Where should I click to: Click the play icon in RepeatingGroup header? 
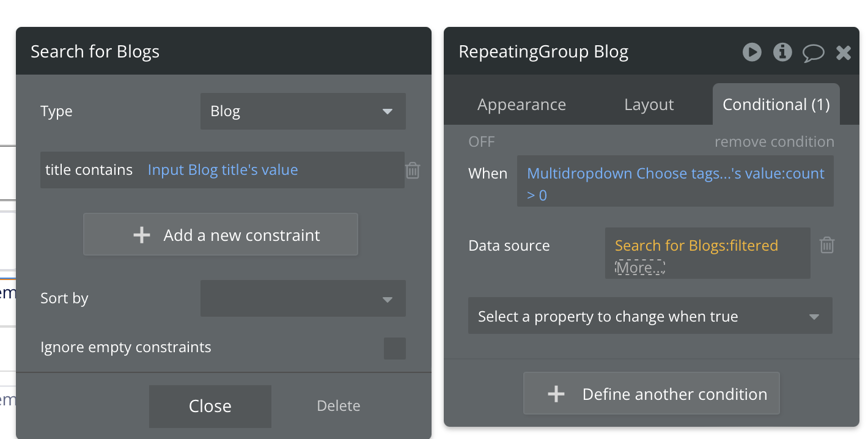click(752, 53)
